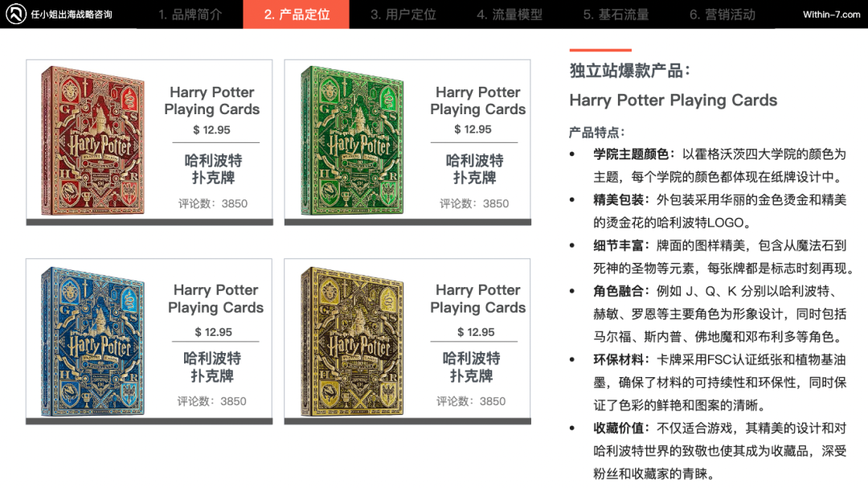Select the 学院主题颜色 bullet label
868x488 pixels.
coord(633,154)
